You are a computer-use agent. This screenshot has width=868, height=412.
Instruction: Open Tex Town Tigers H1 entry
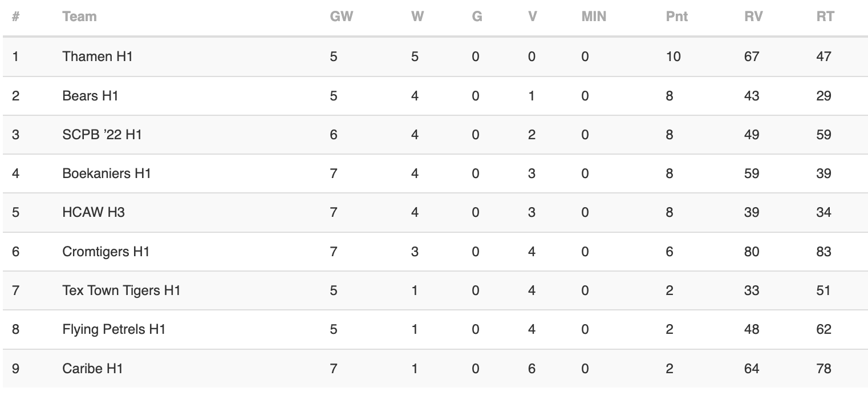tap(121, 290)
